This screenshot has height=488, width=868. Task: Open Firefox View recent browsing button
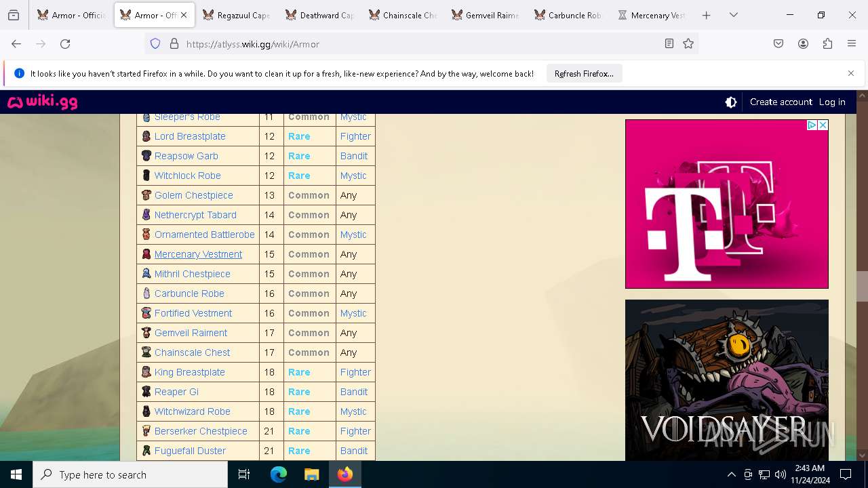[x=14, y=15]
